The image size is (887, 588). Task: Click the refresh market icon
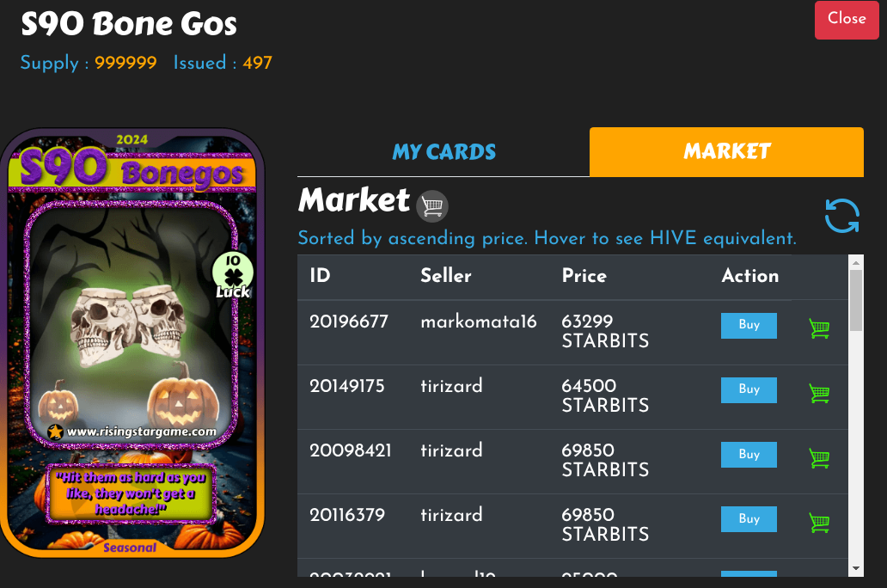[x=841, y=216]
